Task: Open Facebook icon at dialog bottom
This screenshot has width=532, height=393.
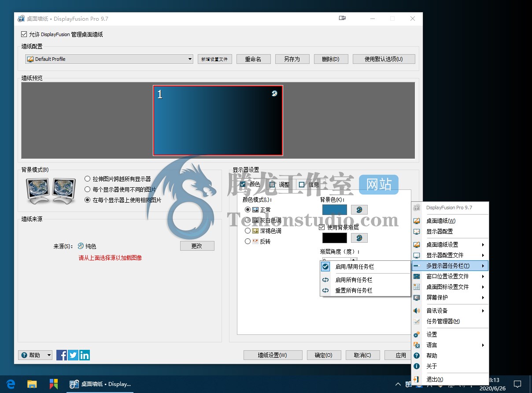Action: point(62,355)
